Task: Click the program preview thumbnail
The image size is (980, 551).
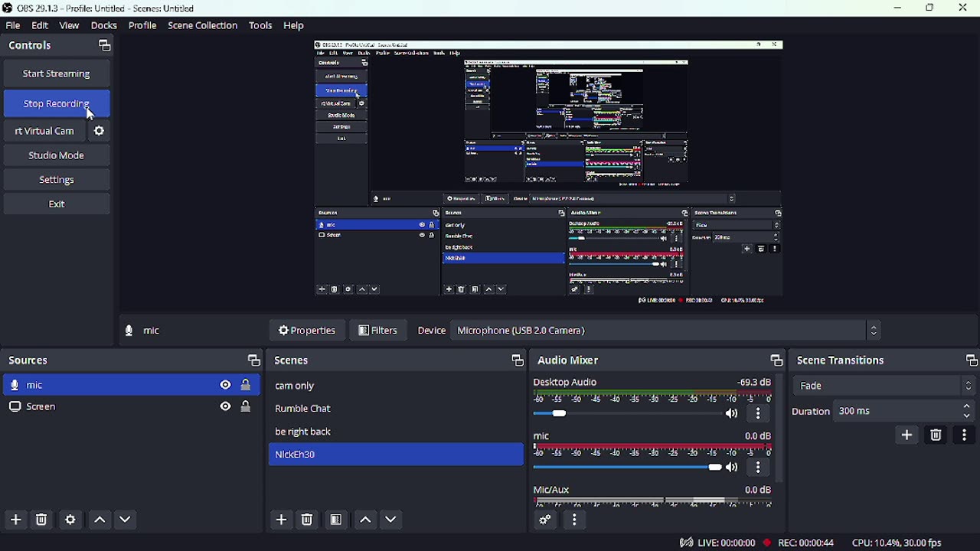Action: click(x=549, y=173)
